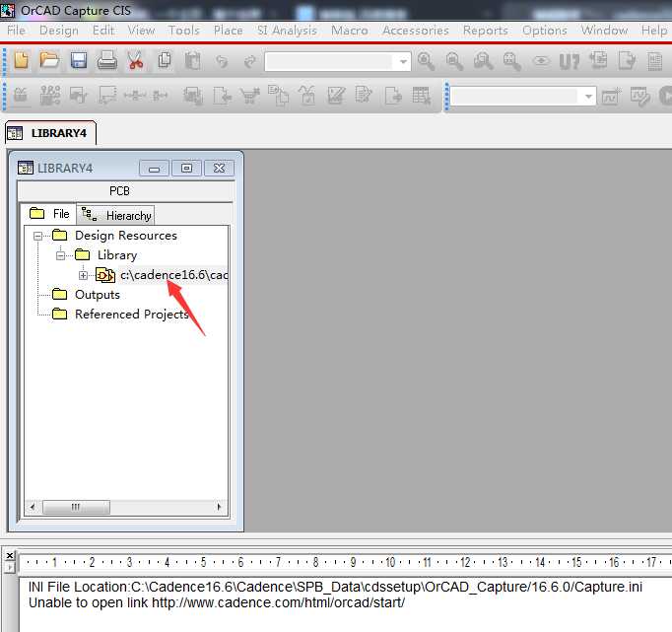The image size is (672, 632).
Task: Annotate parts with the U? icon
Action: (570, 61)
